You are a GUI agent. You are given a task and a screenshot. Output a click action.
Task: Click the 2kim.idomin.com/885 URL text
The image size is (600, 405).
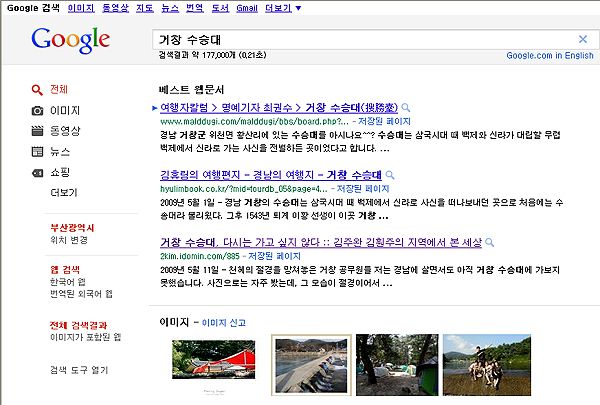200,256
